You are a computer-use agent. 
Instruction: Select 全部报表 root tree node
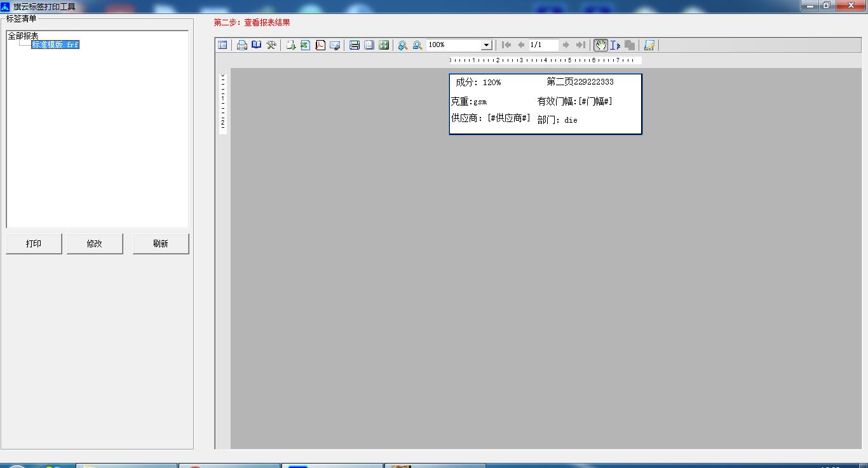tap(24, 36)
